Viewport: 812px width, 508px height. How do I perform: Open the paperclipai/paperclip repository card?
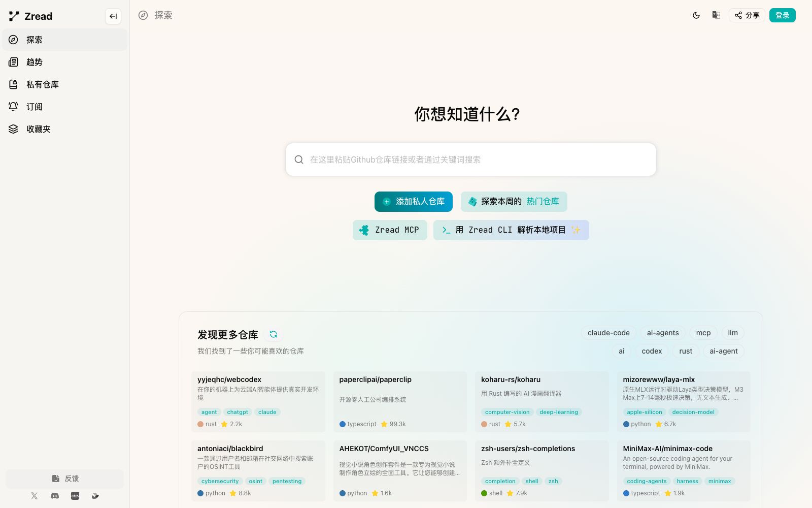[x=400, y=402]
